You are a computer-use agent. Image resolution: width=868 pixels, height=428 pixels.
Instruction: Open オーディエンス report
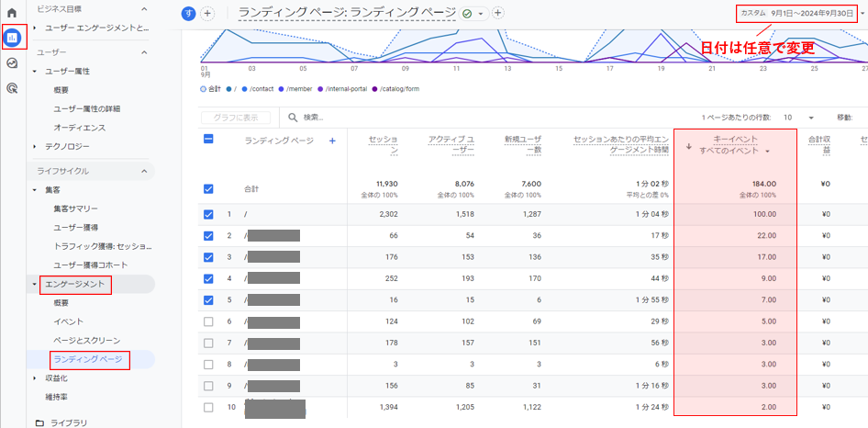80,128
